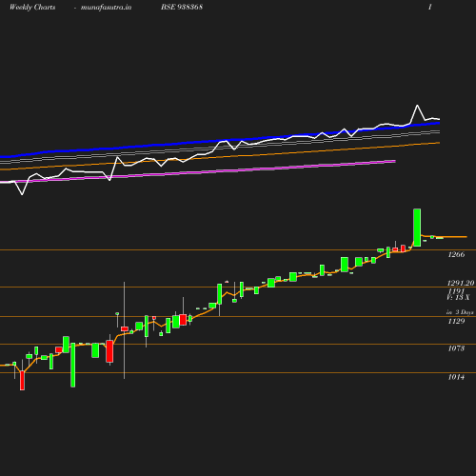This screenshot has width=476, height=476.
Task: Click the 1073 price level label
Action: [456, 348]
